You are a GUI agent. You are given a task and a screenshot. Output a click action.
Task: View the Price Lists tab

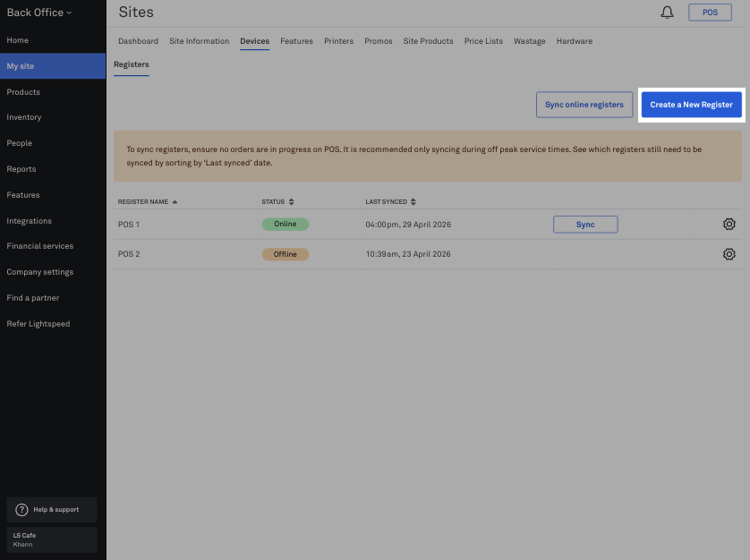click(x=483, y=41)
